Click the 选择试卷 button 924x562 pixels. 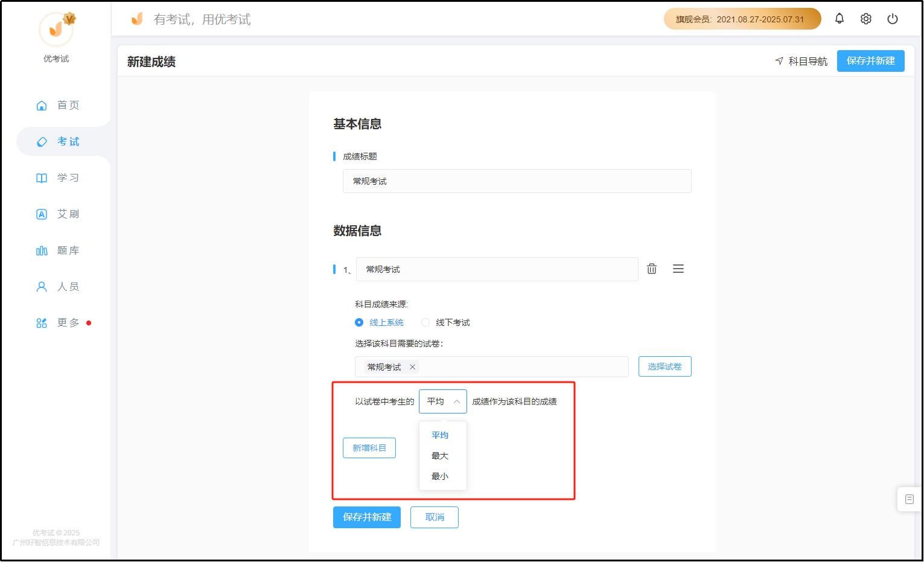[x=664, y=366]
